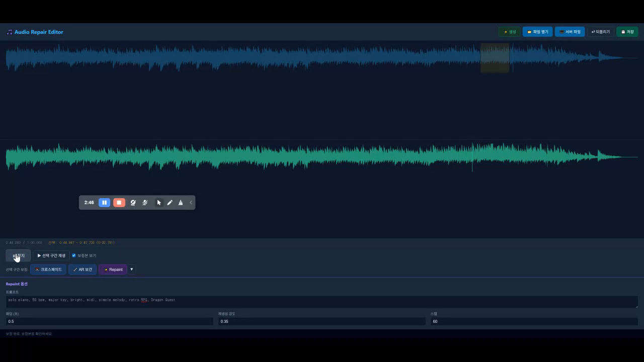Select the cursor pointer tool in the recording toolbar

(159, 203)
